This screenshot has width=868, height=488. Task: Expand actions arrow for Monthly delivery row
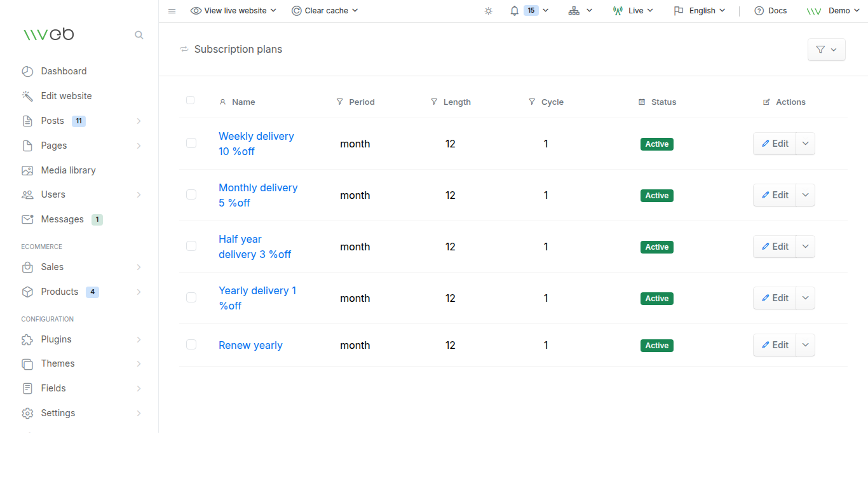(806, 195)
